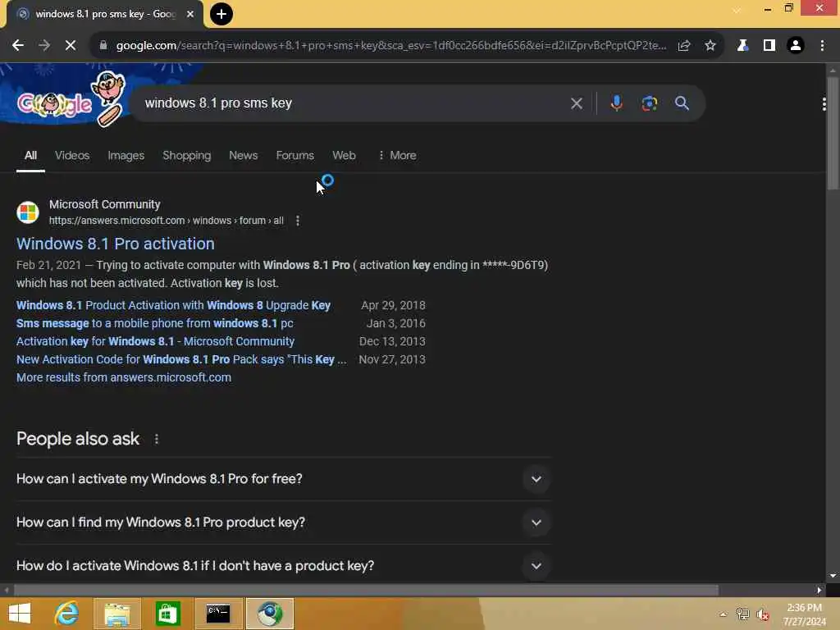The width and height of the screenshot is (840, 630).
Task: Click 'More results from answers.microsoft.com'
Action: (124, 377)
